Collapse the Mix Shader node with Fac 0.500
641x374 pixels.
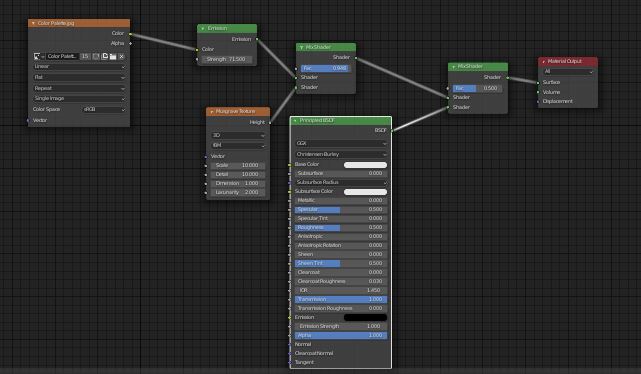click(454, 66)
